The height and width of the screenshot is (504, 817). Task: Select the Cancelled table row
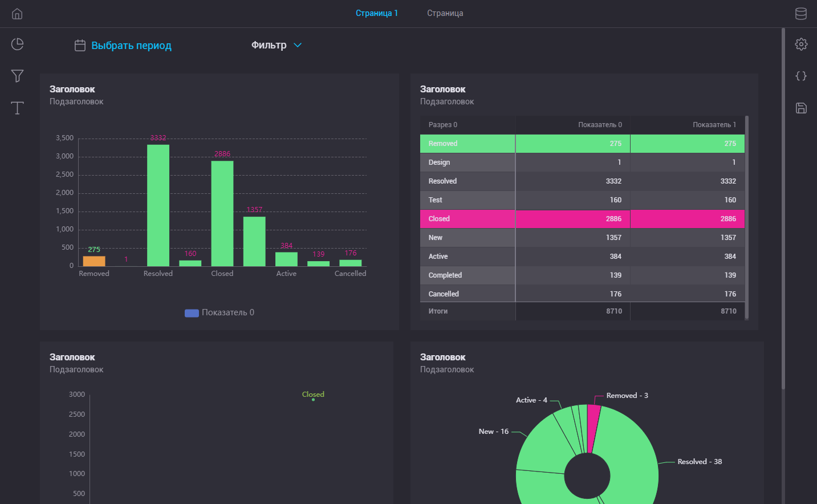click(582, 294)
